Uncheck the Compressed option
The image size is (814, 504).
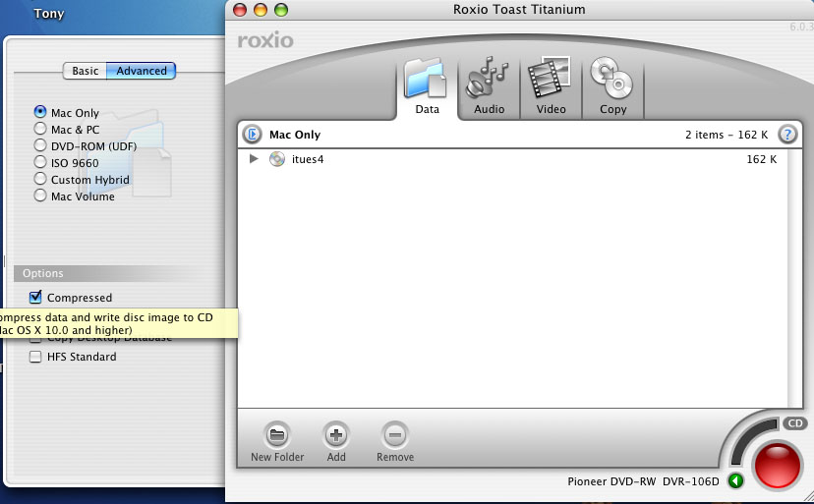(35, 298)
